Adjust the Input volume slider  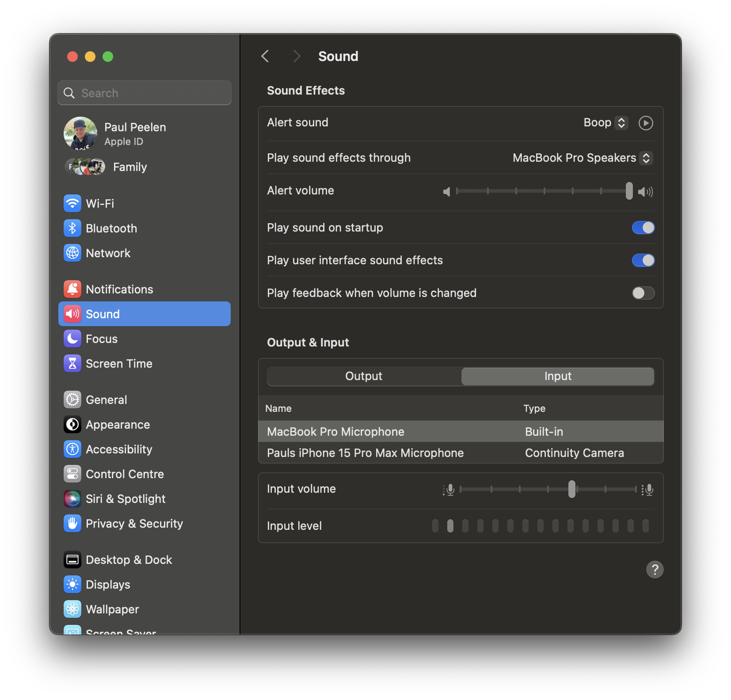pos(573,489)
